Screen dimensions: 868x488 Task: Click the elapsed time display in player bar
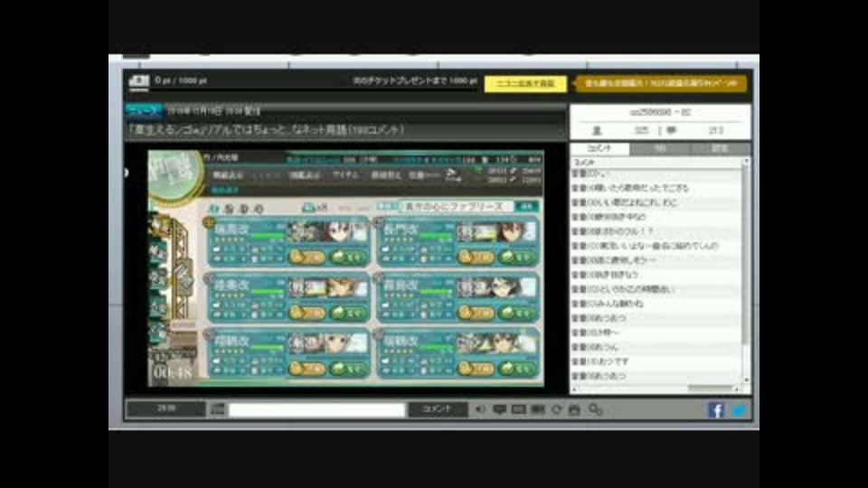coord(165,408)
